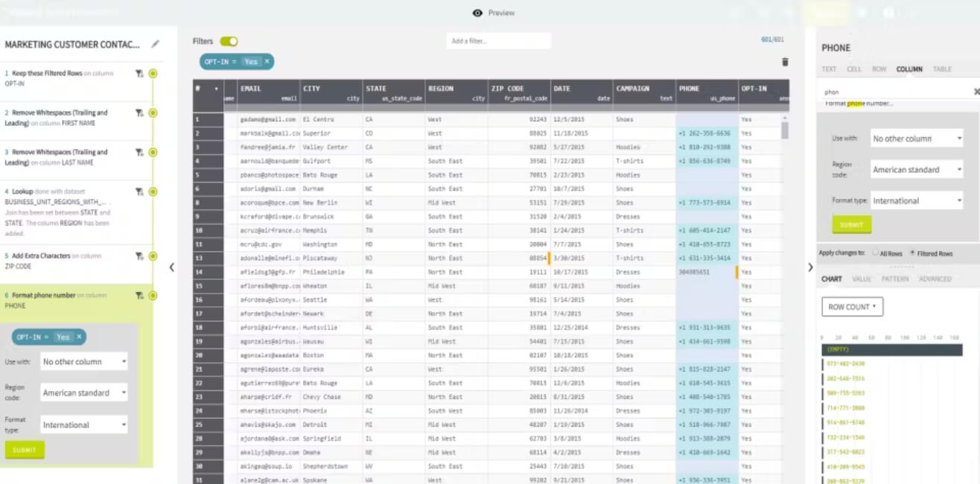
Task: Clear the 'phon' action search with X
Action: pyautogui.click(x=976, y=92)
